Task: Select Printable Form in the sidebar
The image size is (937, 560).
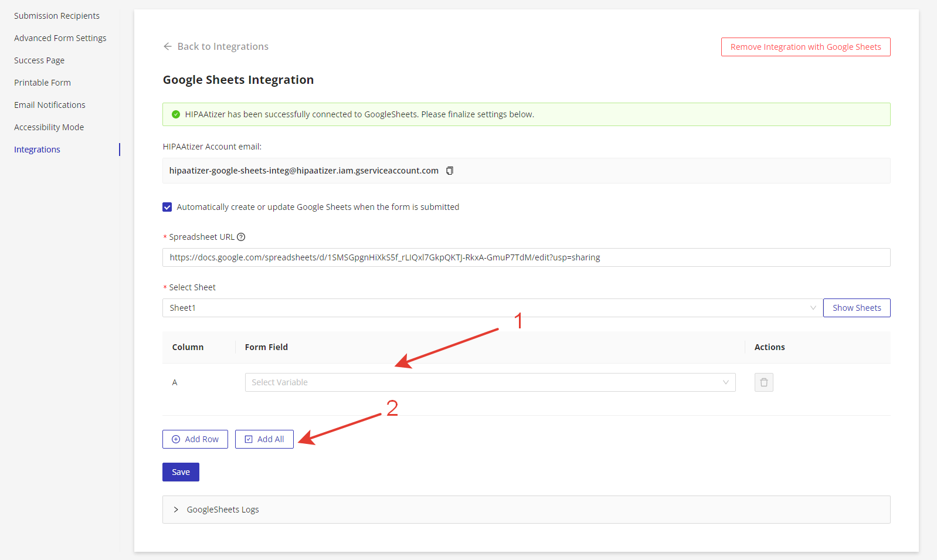Action: [x=42, y=83]
